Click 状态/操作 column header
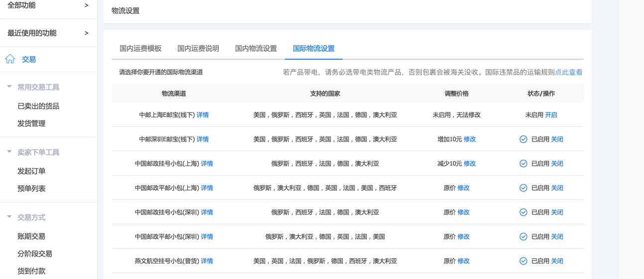This screenshot has width=644, height=279. 541,93
